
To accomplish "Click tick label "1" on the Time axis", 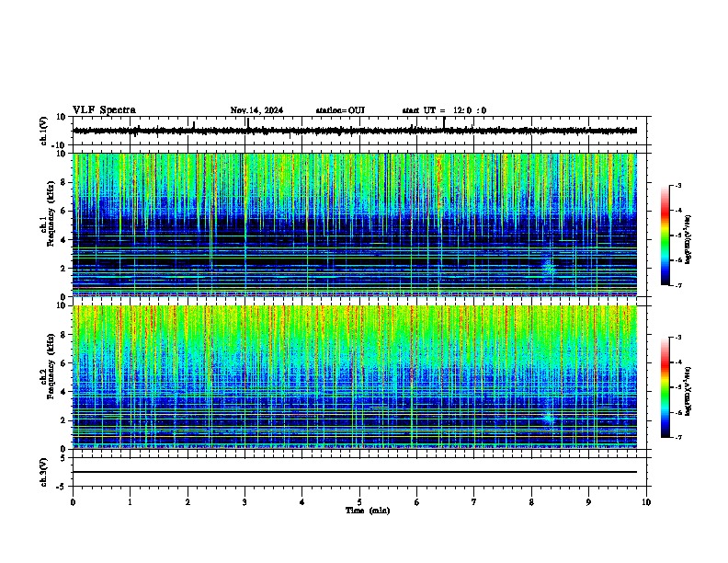I will click(x=131, y=502).
